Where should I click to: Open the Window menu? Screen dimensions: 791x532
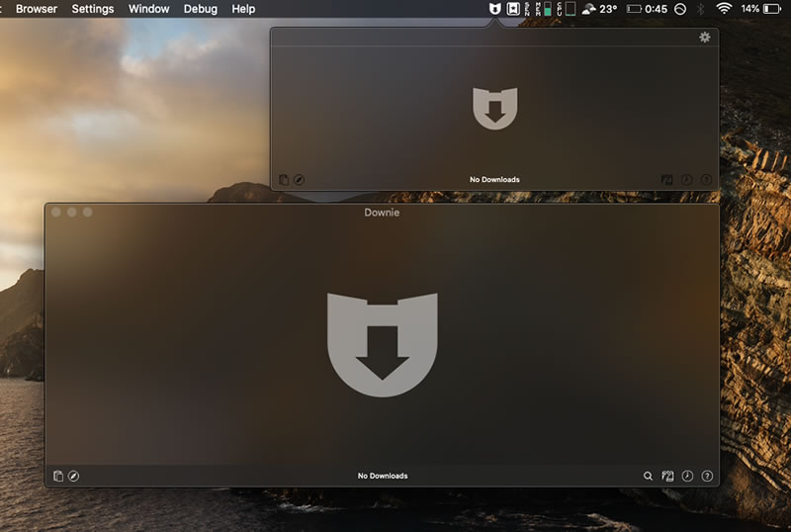149,9
